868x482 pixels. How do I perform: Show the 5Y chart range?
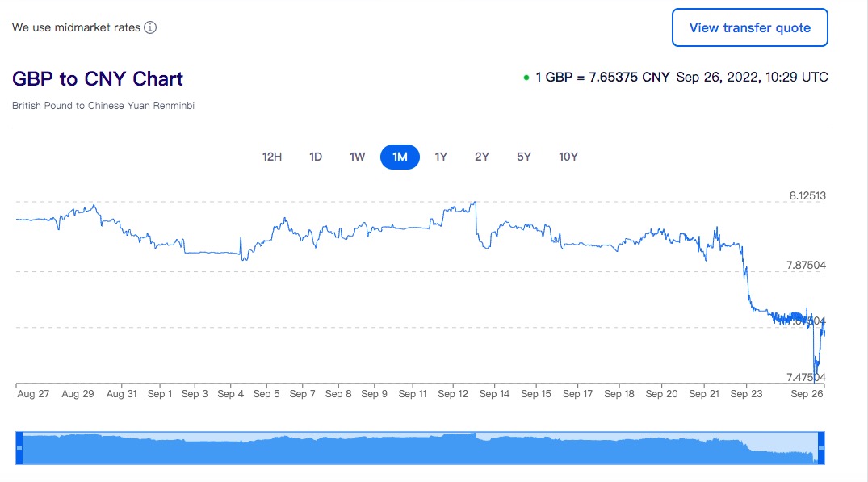524,157
